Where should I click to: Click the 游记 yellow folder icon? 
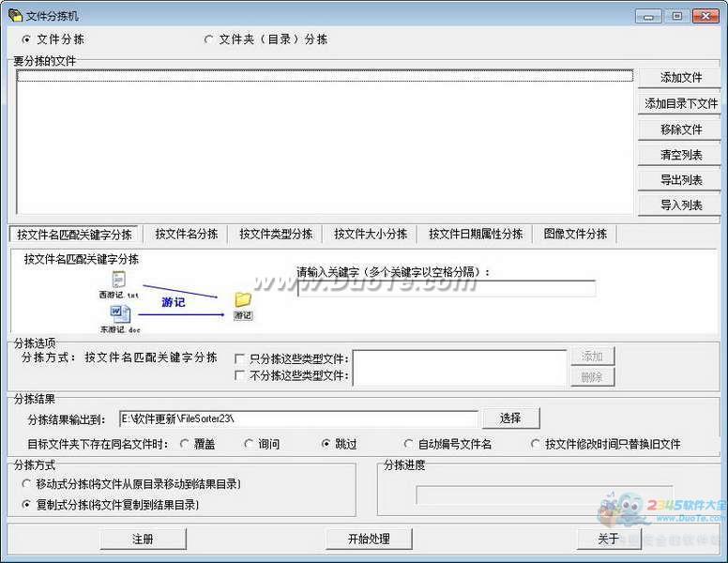pyautogui.click(x=243, y=299)
